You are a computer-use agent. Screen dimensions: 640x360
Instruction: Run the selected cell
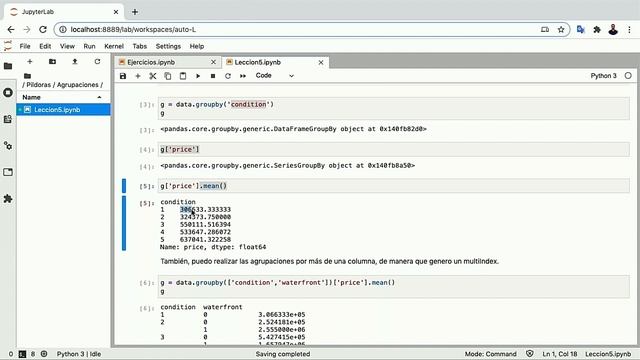[198, 76]
